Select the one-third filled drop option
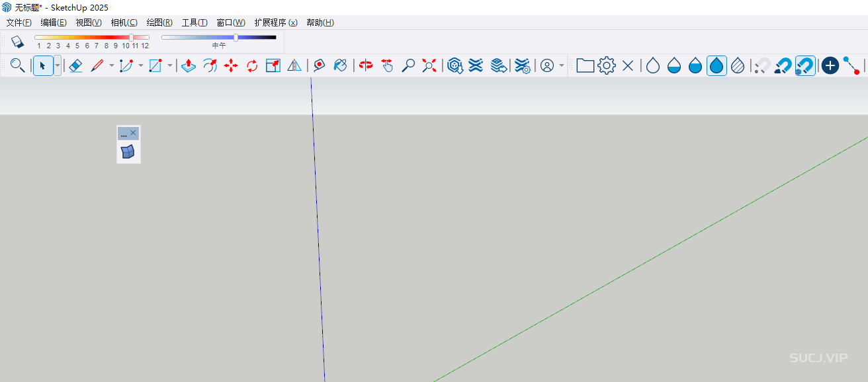The height and width of the screenshot is (382, 868). (x=674, y=65)
